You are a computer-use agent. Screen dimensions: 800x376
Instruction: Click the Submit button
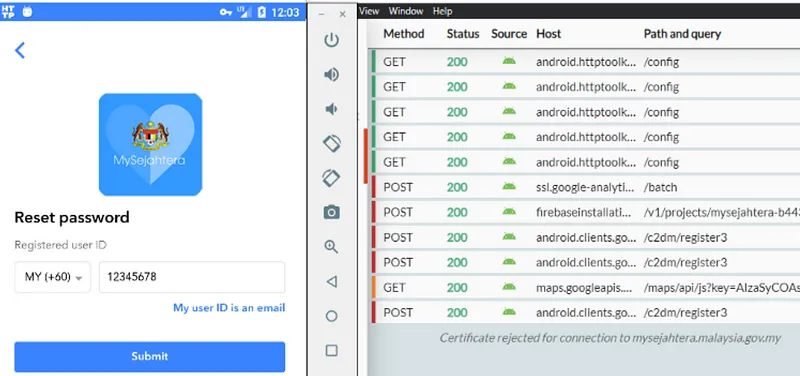tap(149, 357)
